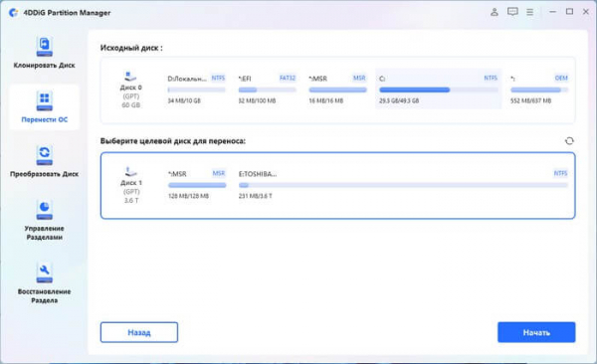Click the 552 MB/637 MB size text
Screen dimensions: 597x364
[530, 100]
